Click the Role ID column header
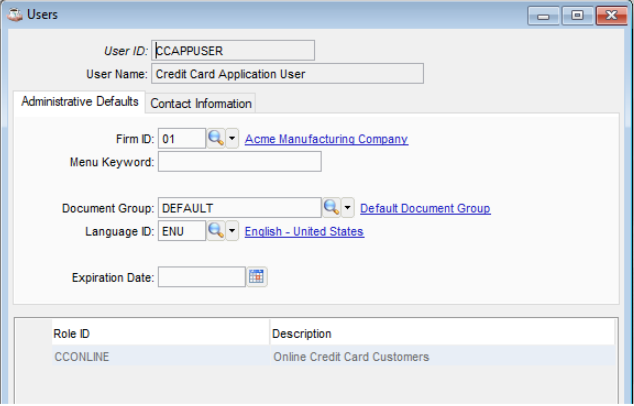Screen dimensions: 634x406 coord(160,333)
